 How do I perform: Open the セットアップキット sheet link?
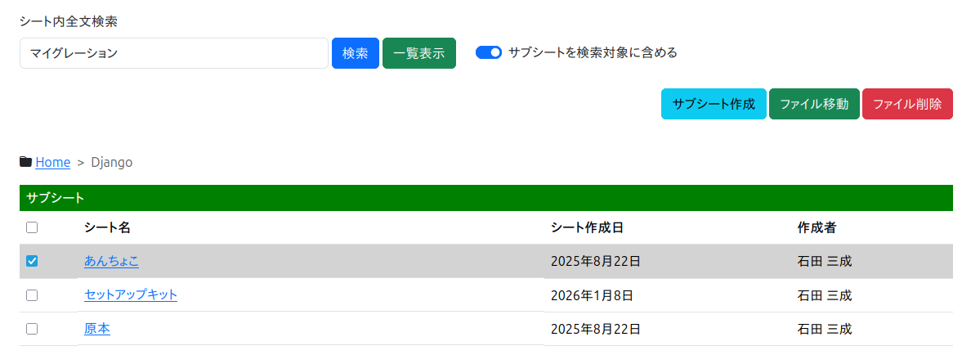[x=131, y=295]
